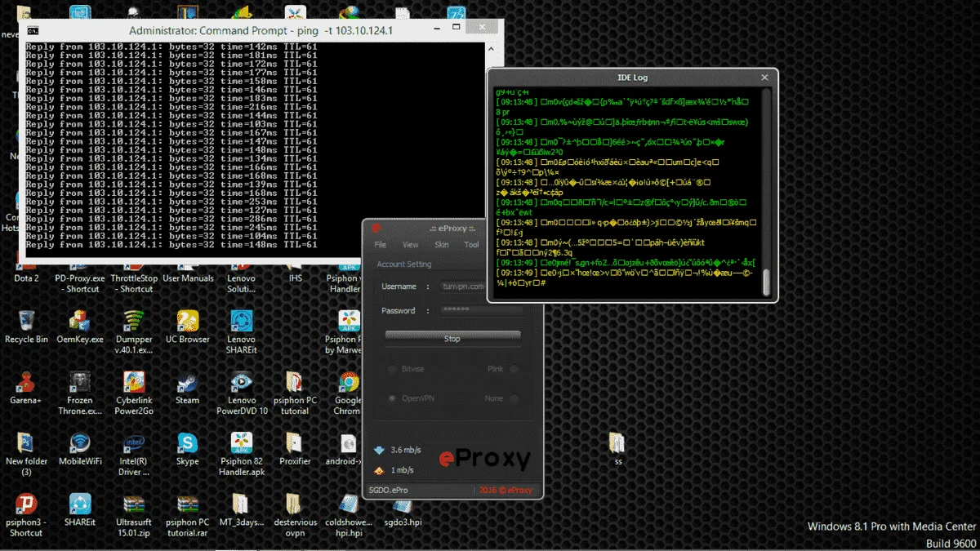Screen dimensions: 980x551
Task: Select the User Manuals desktop label
Action: tap(188, 278)
